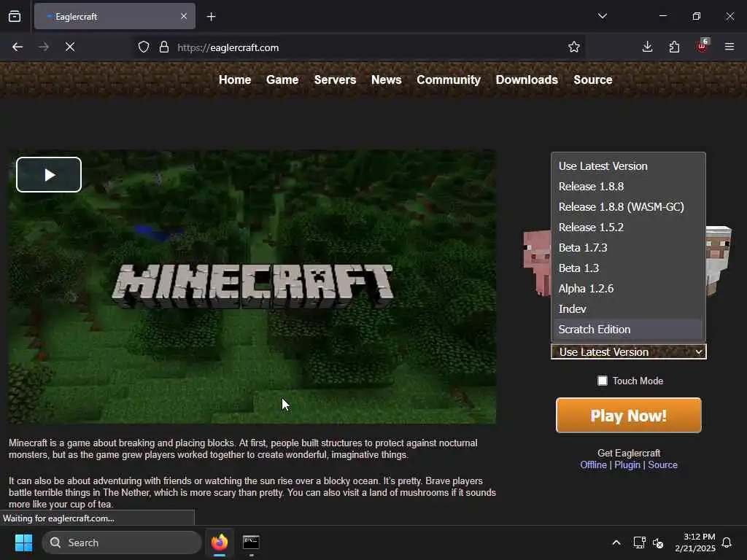The image size is (747, 560).
Task: Go to Home in site navigation
Action: 235,80
